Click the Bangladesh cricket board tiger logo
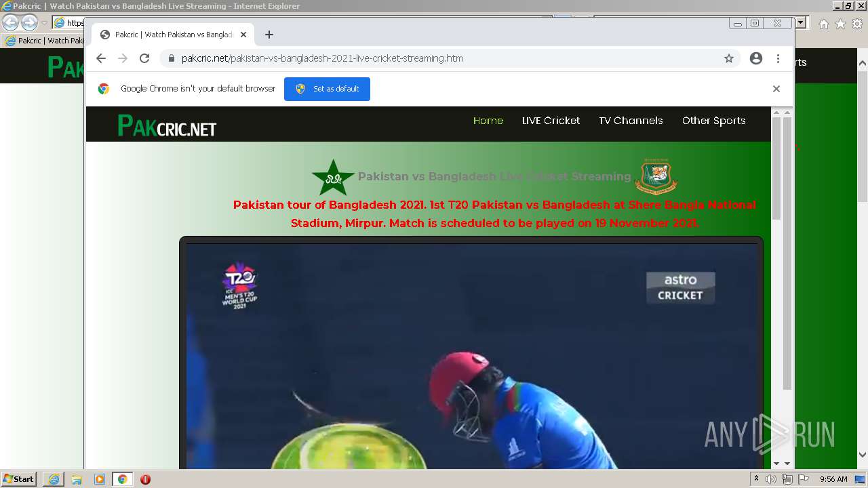Image resolution: width=868 pixels, height=488 pixels. pos(656,176)
